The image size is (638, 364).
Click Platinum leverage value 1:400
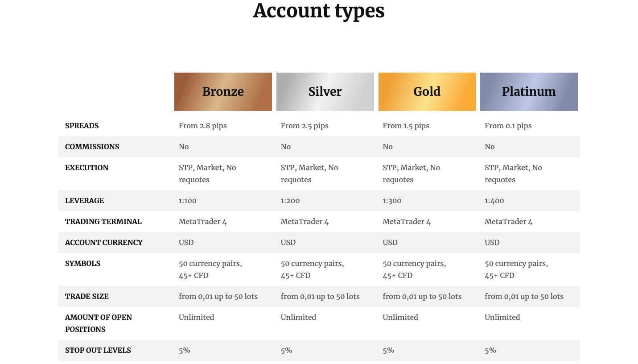pos(494,200)
